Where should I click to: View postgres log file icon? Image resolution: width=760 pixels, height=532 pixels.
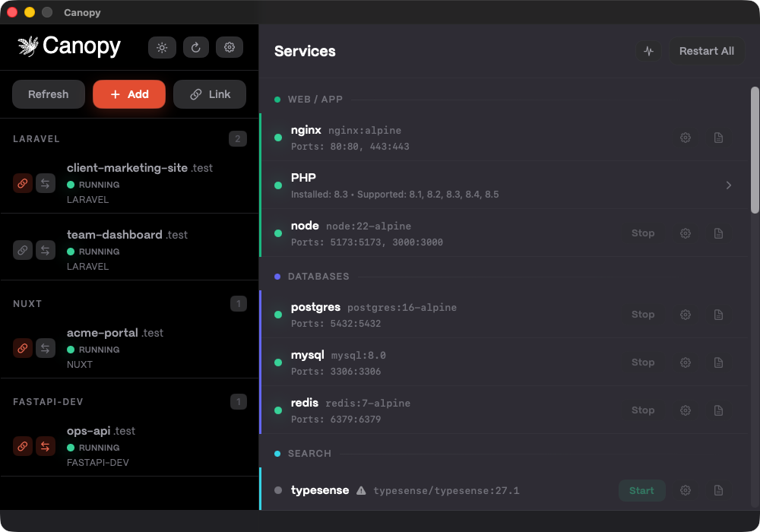pyautogui.click(x=718, y=315)
